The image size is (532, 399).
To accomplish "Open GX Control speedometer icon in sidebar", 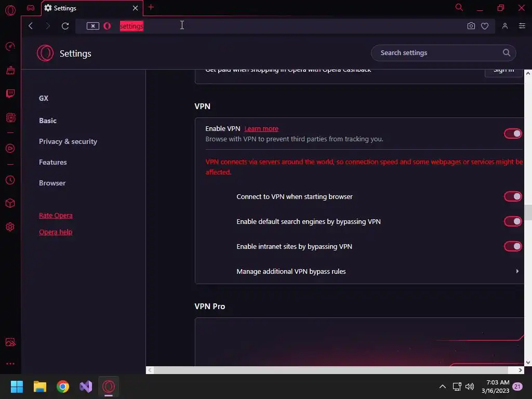I will (10, 46).
